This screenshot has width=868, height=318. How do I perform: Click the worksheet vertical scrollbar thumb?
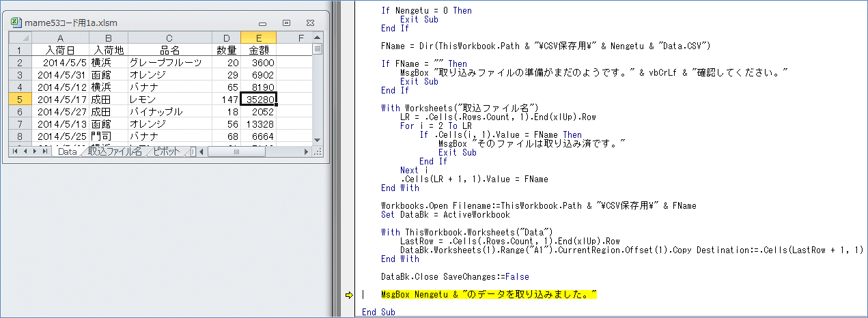(x=318, y=49)
